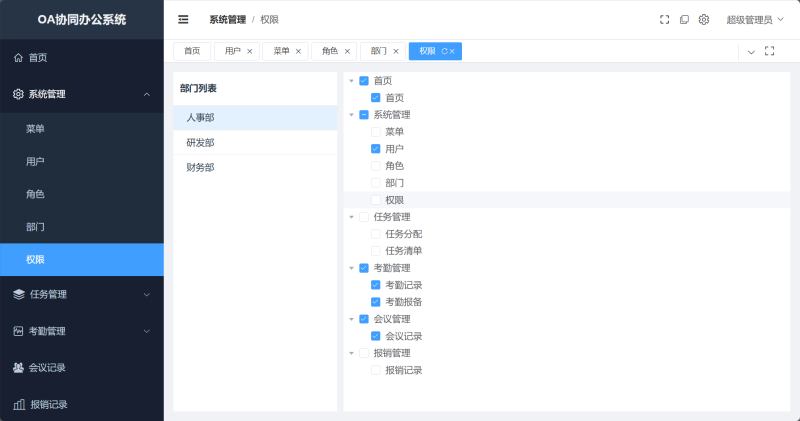800x421 pixels.
Task: Close the 角色 tab
Action: (347, 51)
